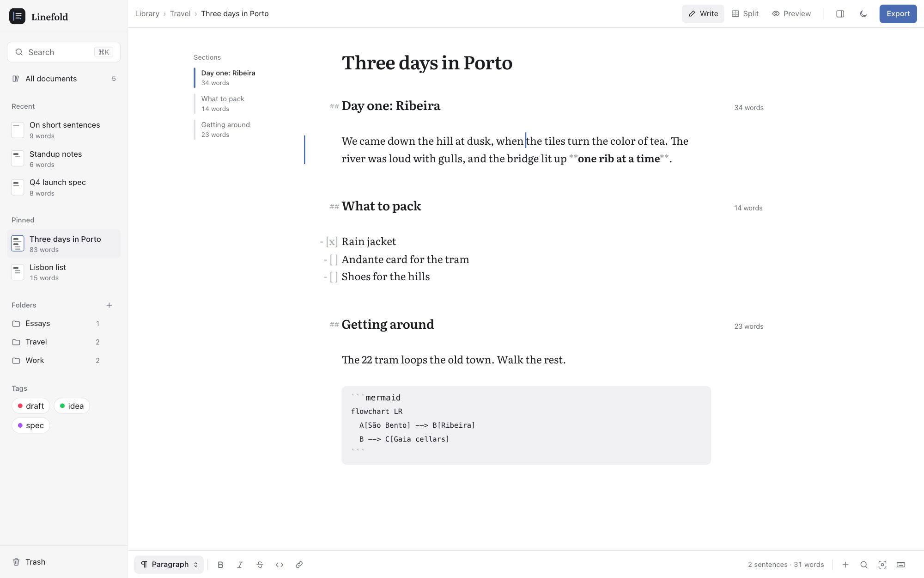Click the Linefold logo icon
The height and width of the screenshot is (578, 924).
18,17
